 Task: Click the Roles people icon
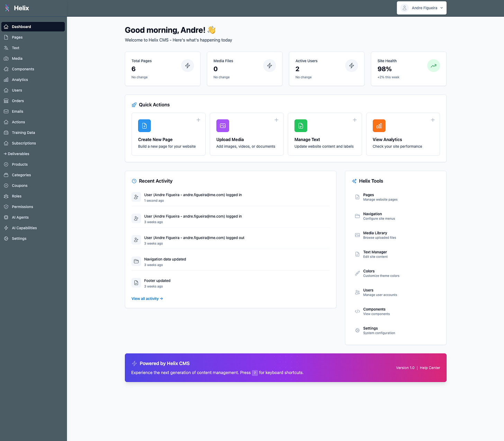6,196
